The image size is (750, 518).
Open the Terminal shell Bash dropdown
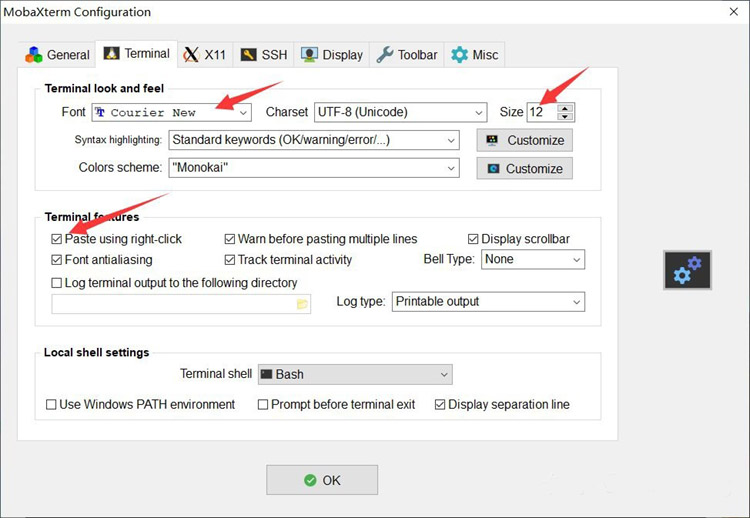click(355, 375)
